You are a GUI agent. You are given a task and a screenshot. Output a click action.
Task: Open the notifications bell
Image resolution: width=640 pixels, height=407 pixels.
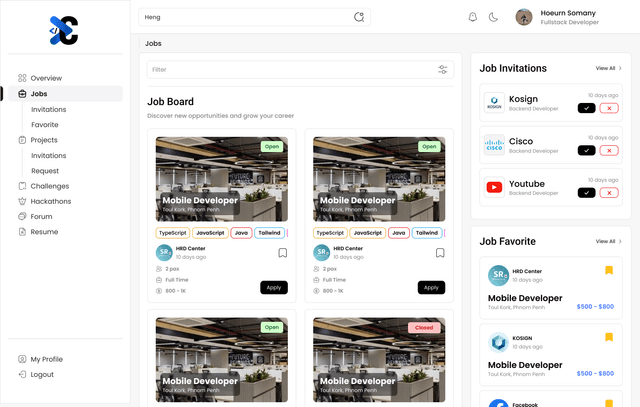pyautogui.click(x=473, y=17)
